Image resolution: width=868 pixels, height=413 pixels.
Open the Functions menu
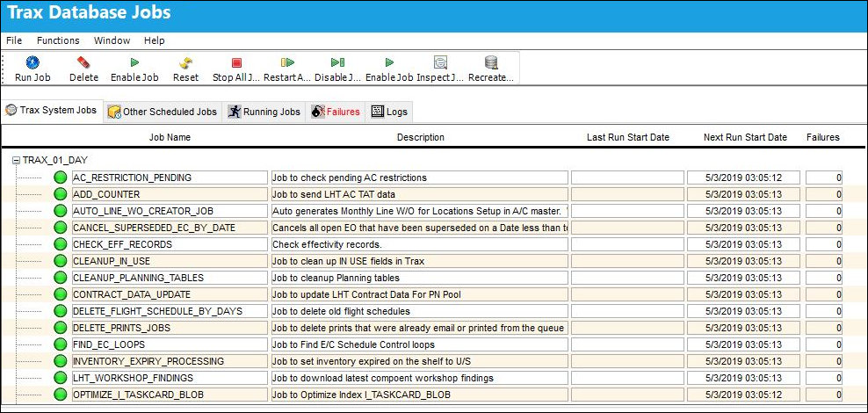[58, 40]
